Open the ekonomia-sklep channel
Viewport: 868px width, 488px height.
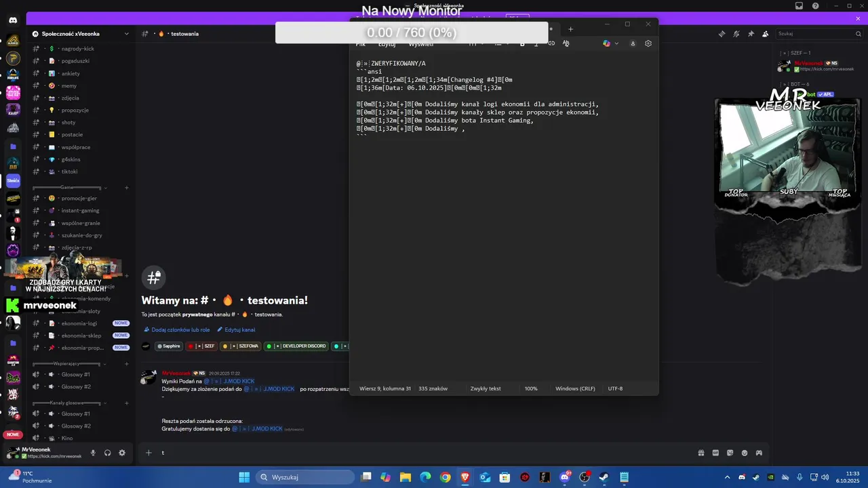click(81, 335)
